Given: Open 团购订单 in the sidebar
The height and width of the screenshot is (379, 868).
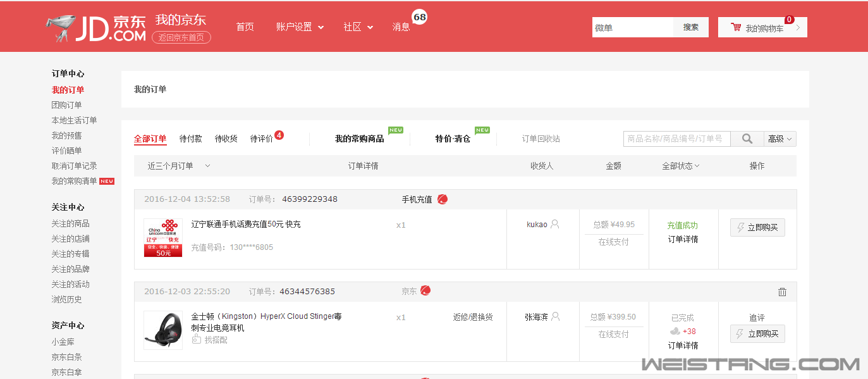Looking at the screenshot, I should pos(66,105).
